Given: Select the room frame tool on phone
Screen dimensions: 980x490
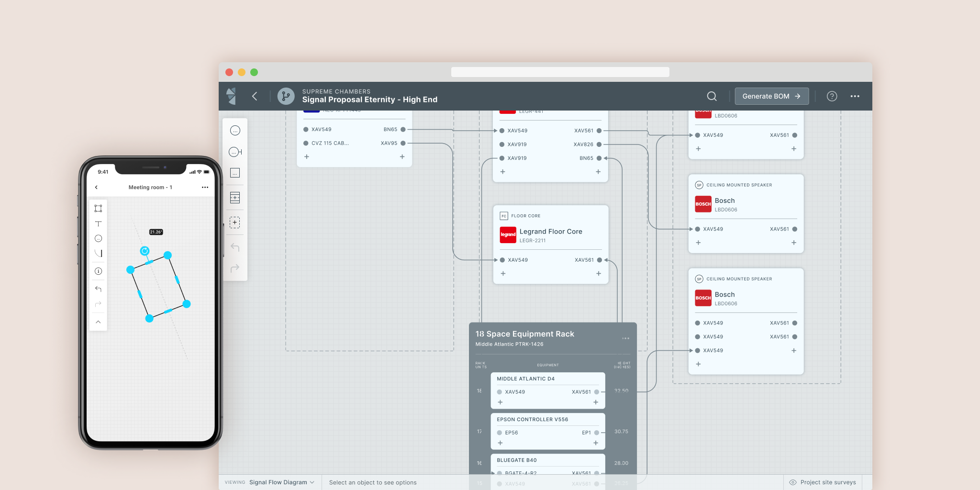Looking at the screenshot, I should 98,209.
